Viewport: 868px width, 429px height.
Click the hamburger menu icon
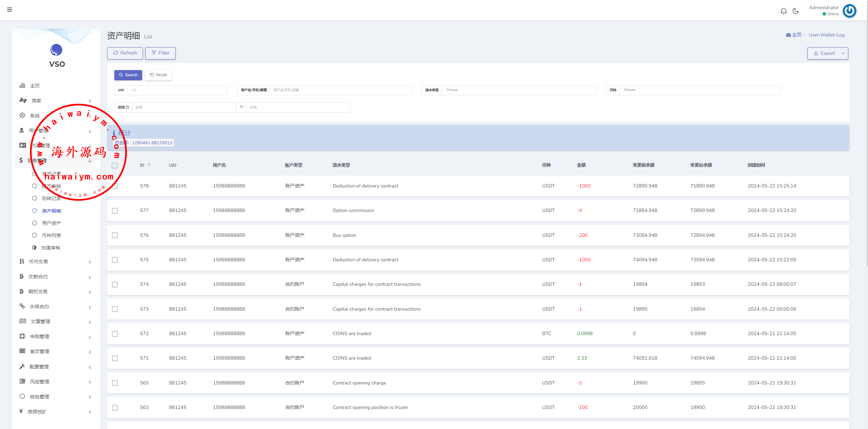10,10
